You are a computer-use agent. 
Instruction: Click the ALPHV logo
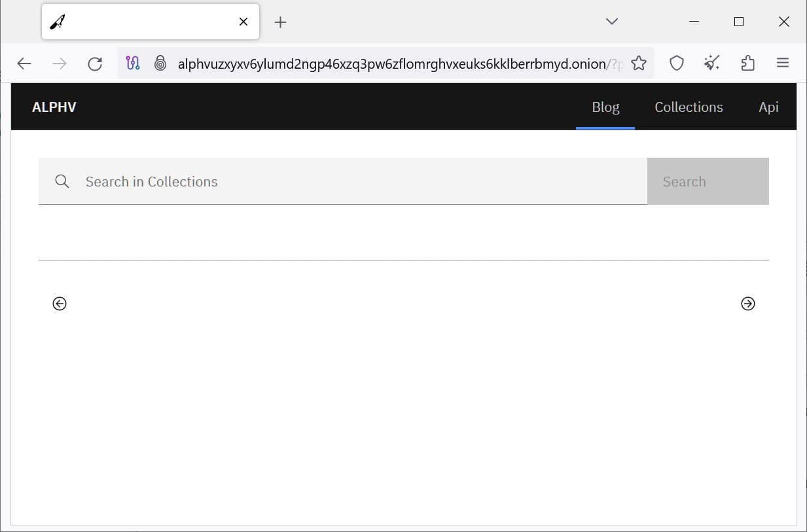(54, 107)
